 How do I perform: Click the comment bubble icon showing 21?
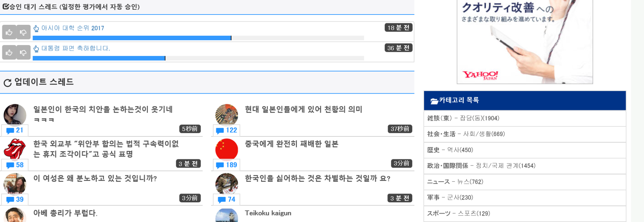10,131
